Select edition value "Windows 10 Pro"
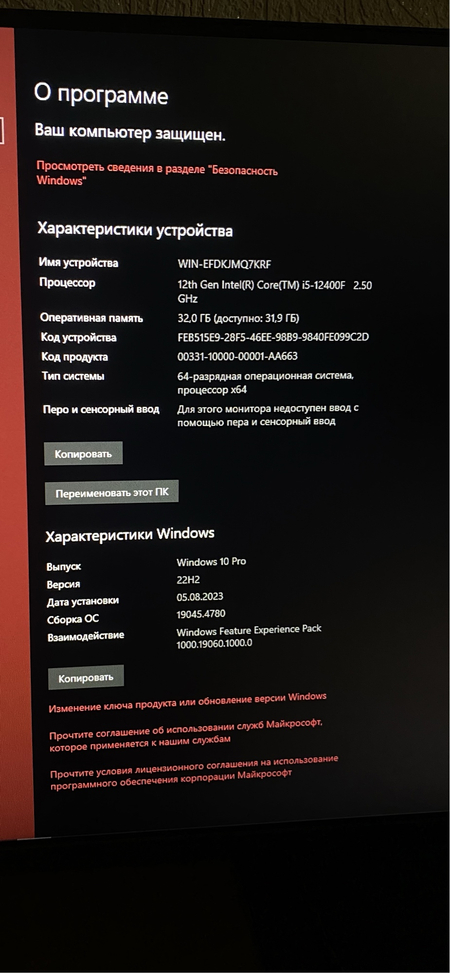450x973 pixels. 211,562
